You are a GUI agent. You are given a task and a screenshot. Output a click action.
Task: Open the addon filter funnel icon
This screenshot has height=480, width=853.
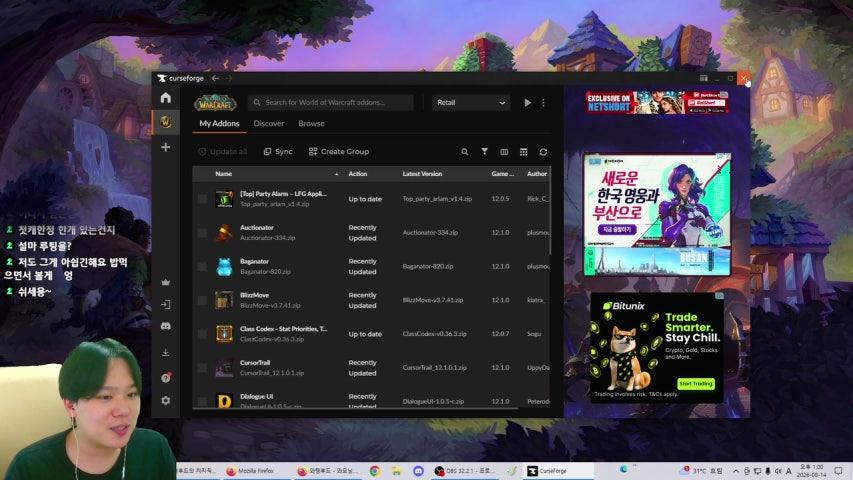click(x=484, y=152)
